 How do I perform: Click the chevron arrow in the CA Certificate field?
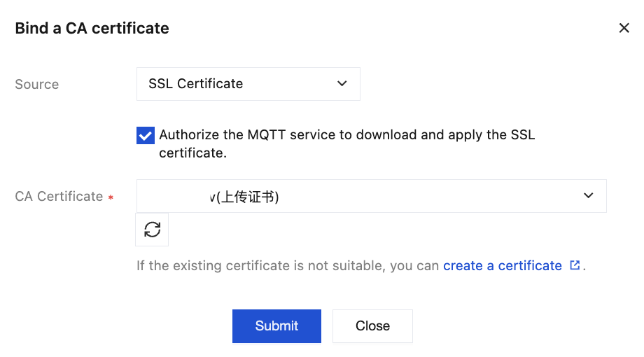[588, 196]
